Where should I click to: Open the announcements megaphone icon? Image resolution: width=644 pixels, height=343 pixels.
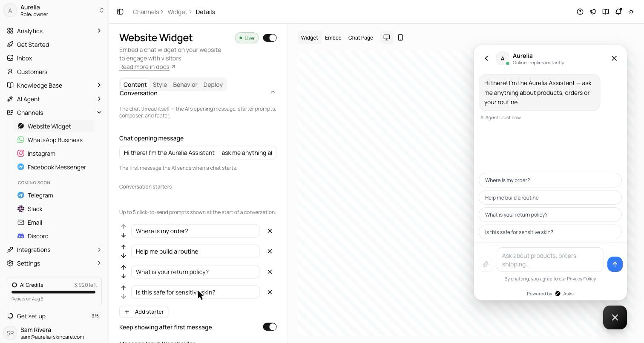(x=593, y=12)
